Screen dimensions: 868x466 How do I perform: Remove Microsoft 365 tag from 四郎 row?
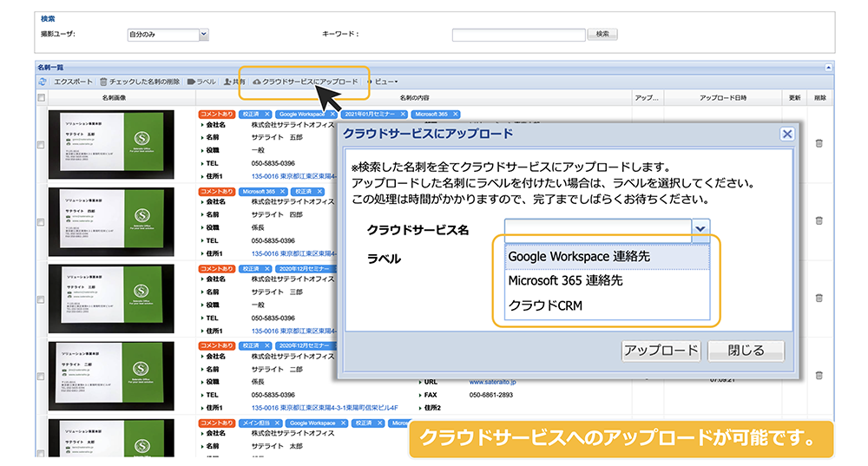(x=282, y=192)
